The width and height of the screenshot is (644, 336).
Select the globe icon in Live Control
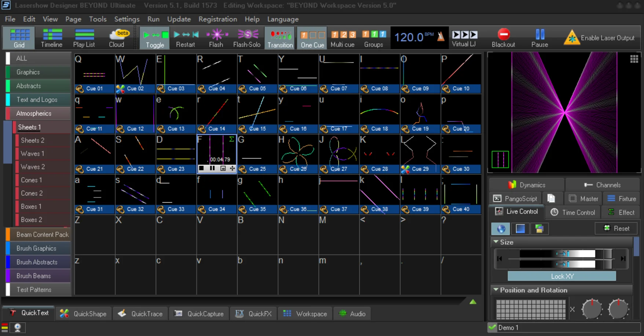click(x=501, y=229)
